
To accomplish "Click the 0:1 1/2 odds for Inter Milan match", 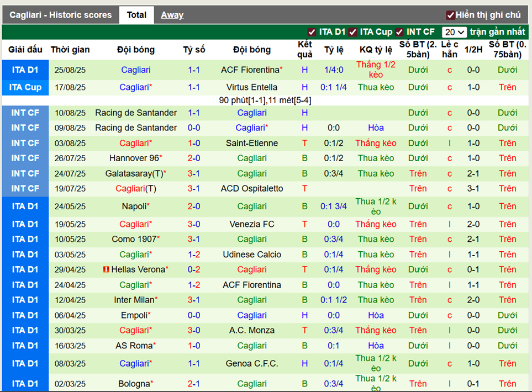I will 334,300.
